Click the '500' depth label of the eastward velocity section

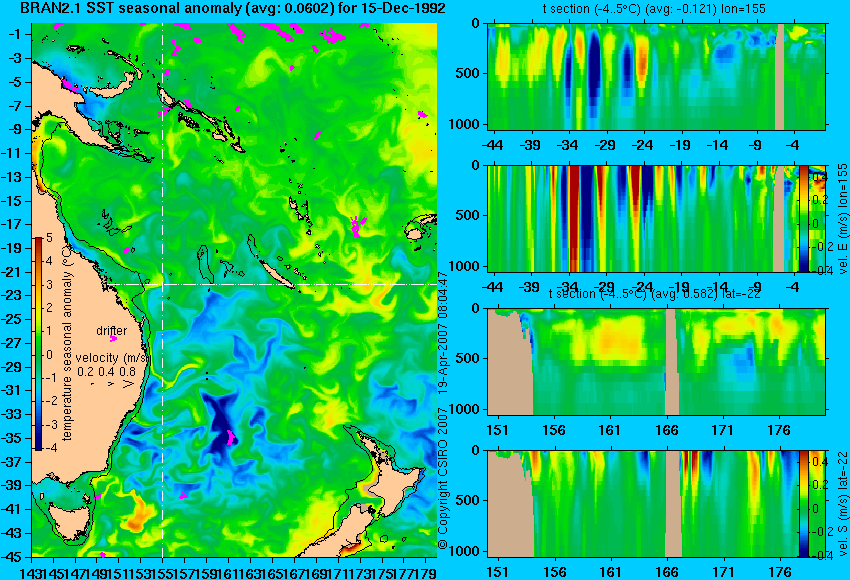469,215
